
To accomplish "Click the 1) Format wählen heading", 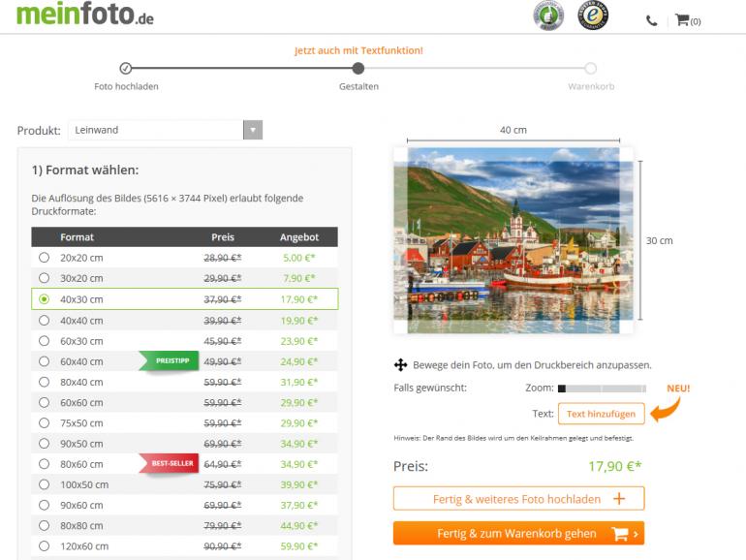I will pos(85,170).
